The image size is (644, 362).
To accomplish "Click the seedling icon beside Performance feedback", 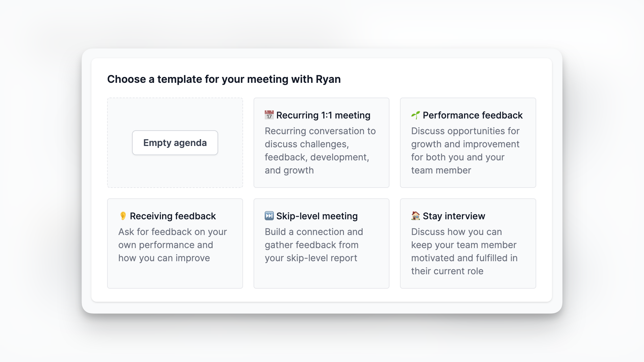I will click(x=415, y=115).
